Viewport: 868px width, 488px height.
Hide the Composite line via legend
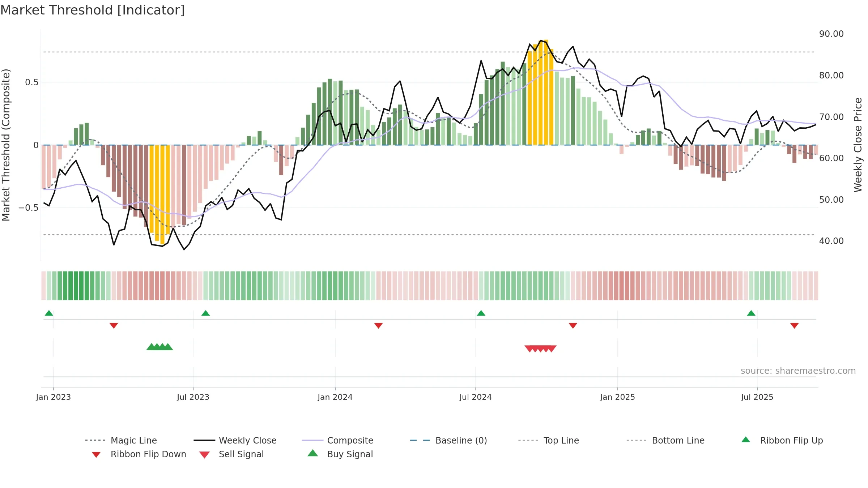338,440
